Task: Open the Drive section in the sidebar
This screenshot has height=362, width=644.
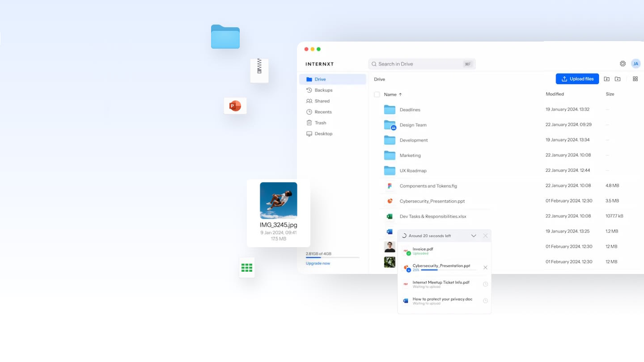Action: coord(320,79)
